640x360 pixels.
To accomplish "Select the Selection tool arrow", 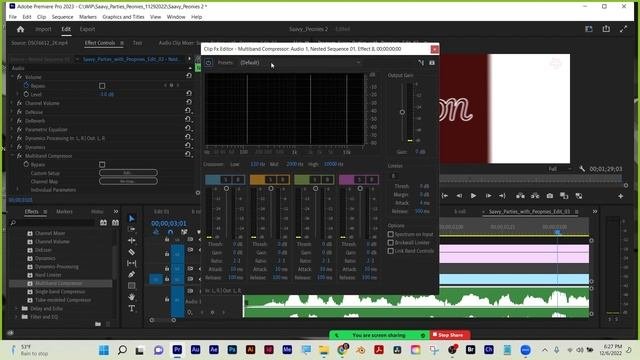I will 131,219.
